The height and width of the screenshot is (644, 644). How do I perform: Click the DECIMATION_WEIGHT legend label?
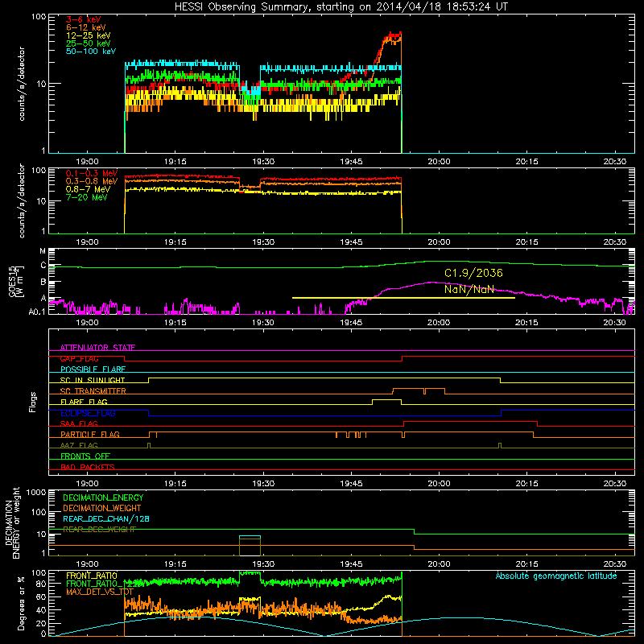[102, 508]
